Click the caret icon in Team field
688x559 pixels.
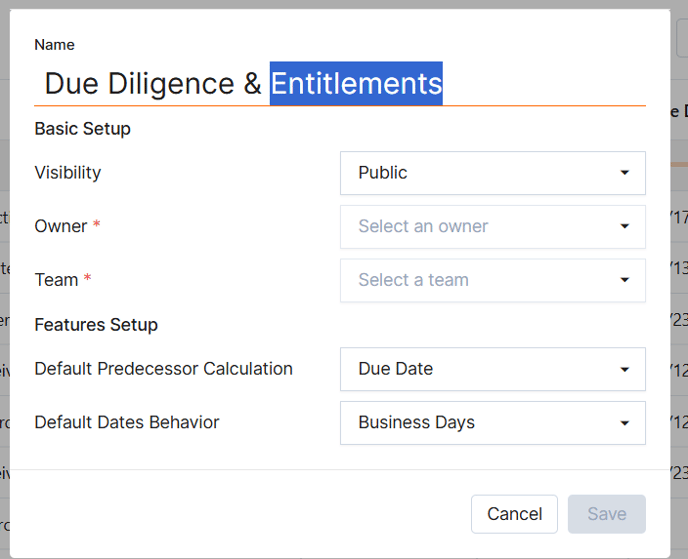tap(624, 281)
